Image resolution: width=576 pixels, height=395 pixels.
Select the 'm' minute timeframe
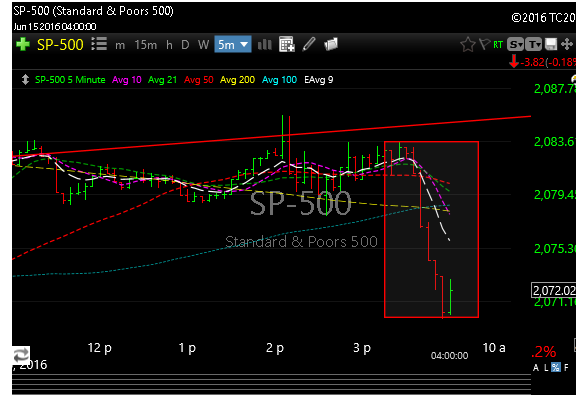coord(120,45)
